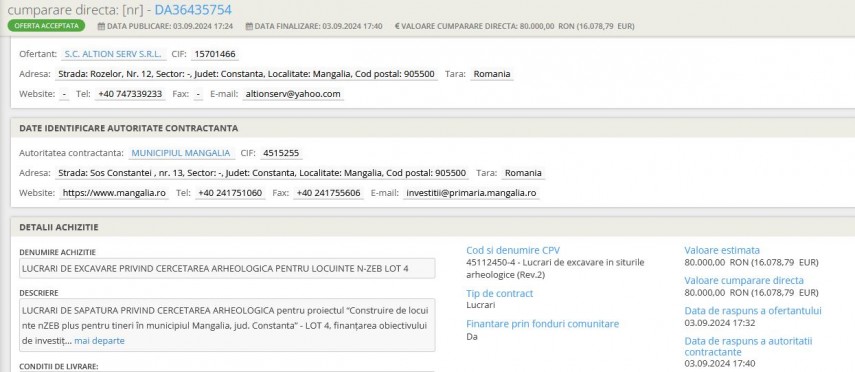Open the DA36435754 direct purchase link
855x372 pixels.
click(193, 9)
